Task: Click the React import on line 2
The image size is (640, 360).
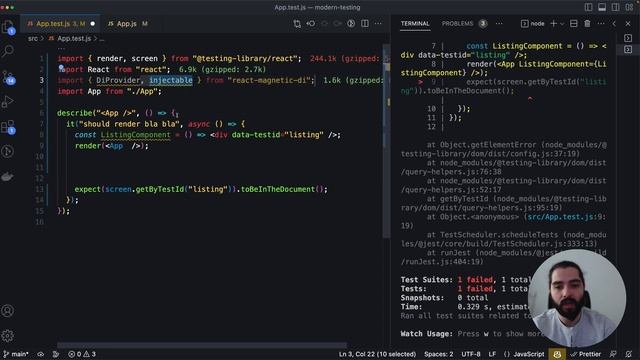Action: coord(98,69)
